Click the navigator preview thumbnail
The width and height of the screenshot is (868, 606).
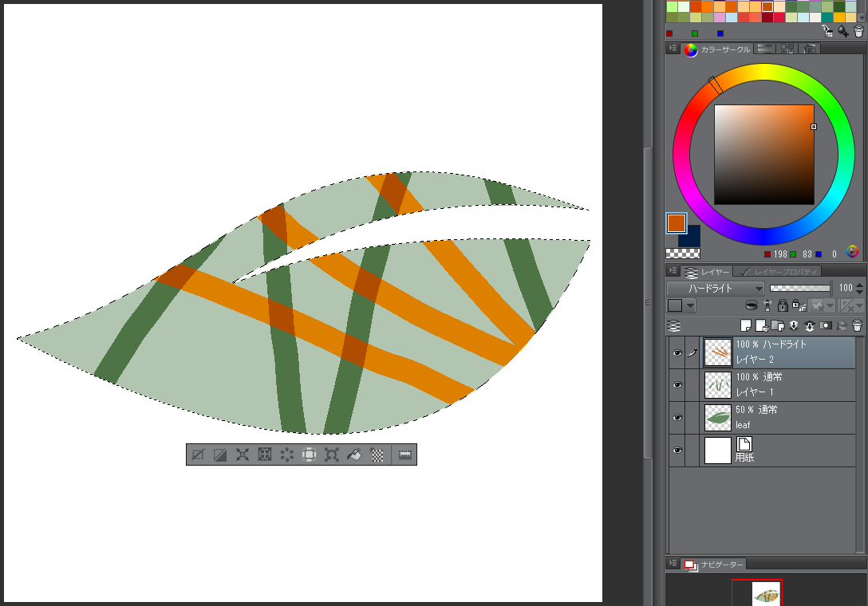click(x=766, y=594)
